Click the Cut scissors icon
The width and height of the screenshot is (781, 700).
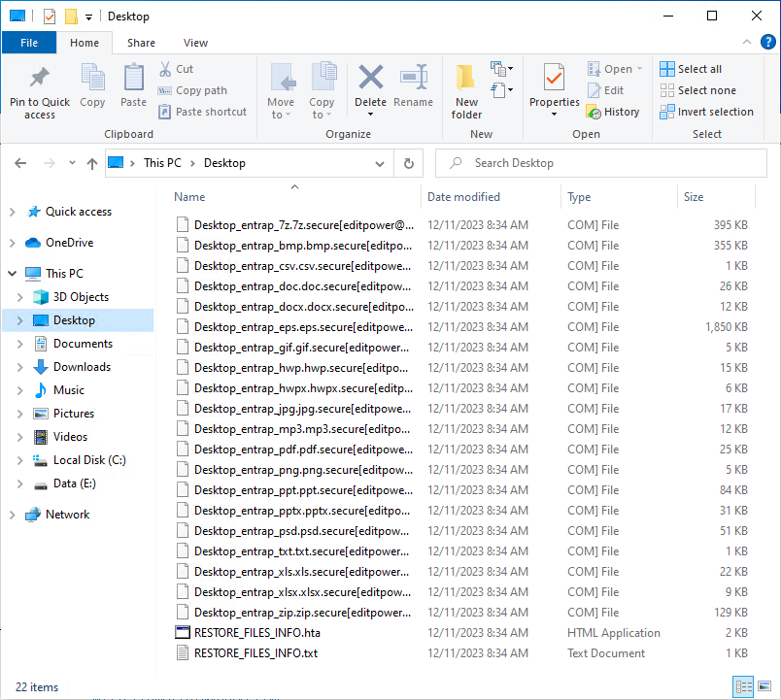(x=165, y=69)
